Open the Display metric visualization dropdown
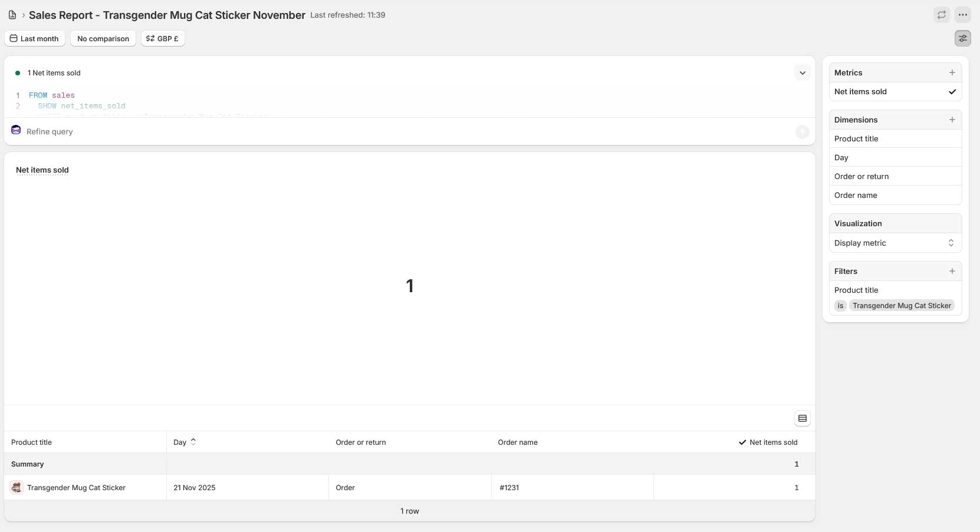The height and width of the screenshot is (532, 980). pos(895,243)
